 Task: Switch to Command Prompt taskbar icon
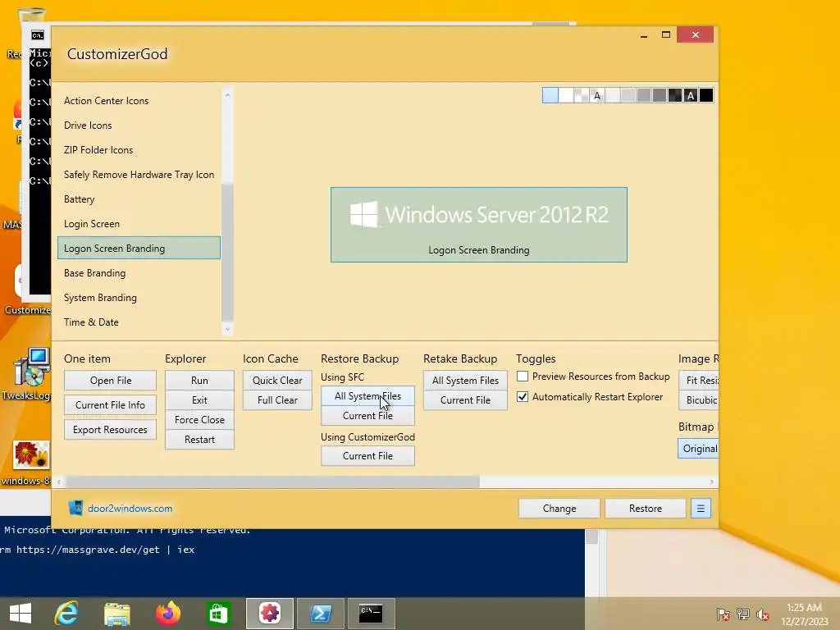pyautogui.click(x=371, y=614)
